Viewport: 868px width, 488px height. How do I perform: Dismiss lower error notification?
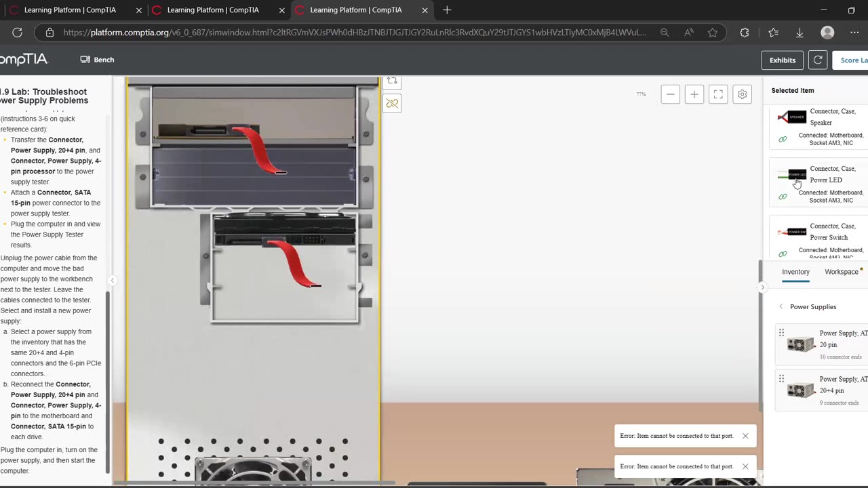click(x=745, y=466)
